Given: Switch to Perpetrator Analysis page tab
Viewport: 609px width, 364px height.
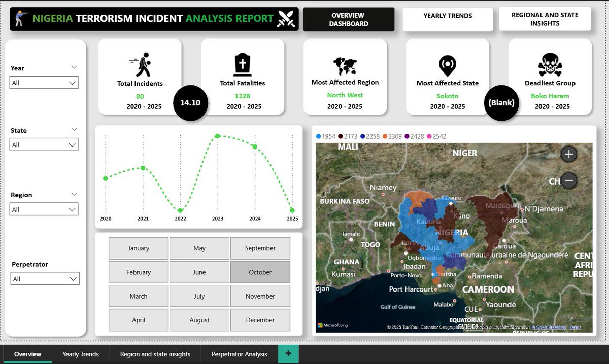Looking at the screenshot, I should pos(240,354).
